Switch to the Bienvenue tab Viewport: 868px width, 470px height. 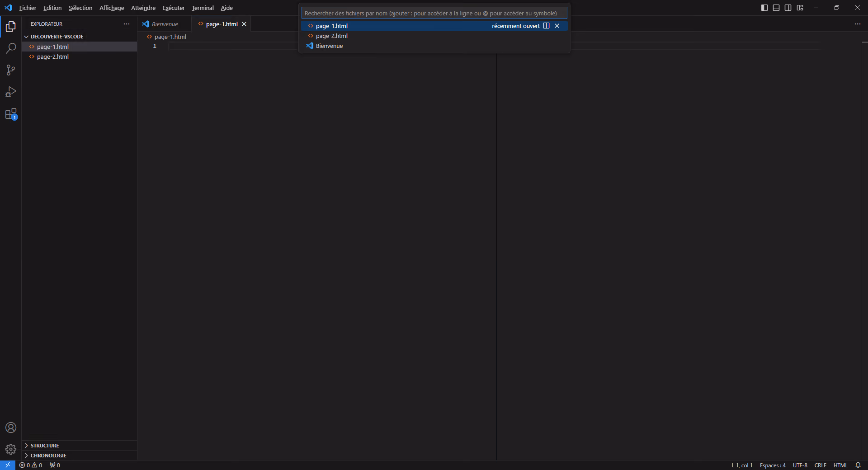(x=164, y=24)
